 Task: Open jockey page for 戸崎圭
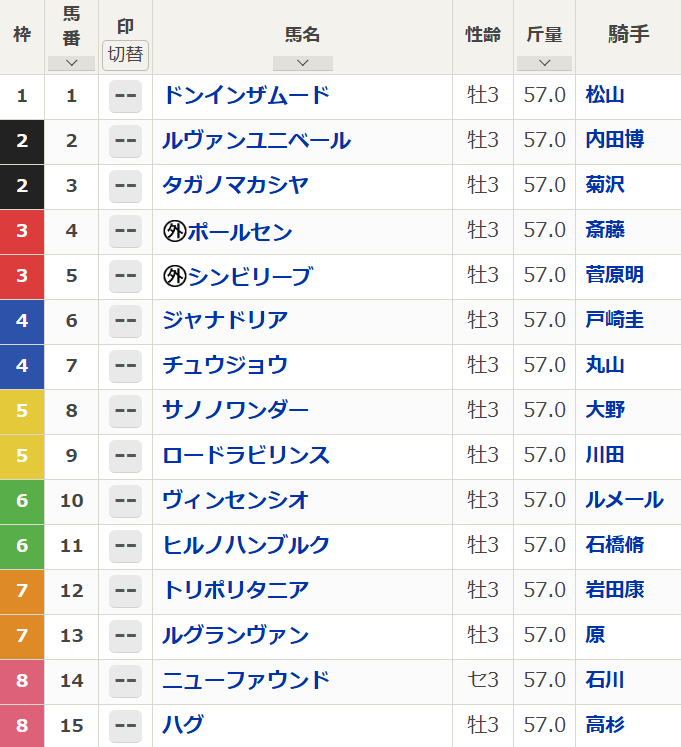click(x=614, y=320)
